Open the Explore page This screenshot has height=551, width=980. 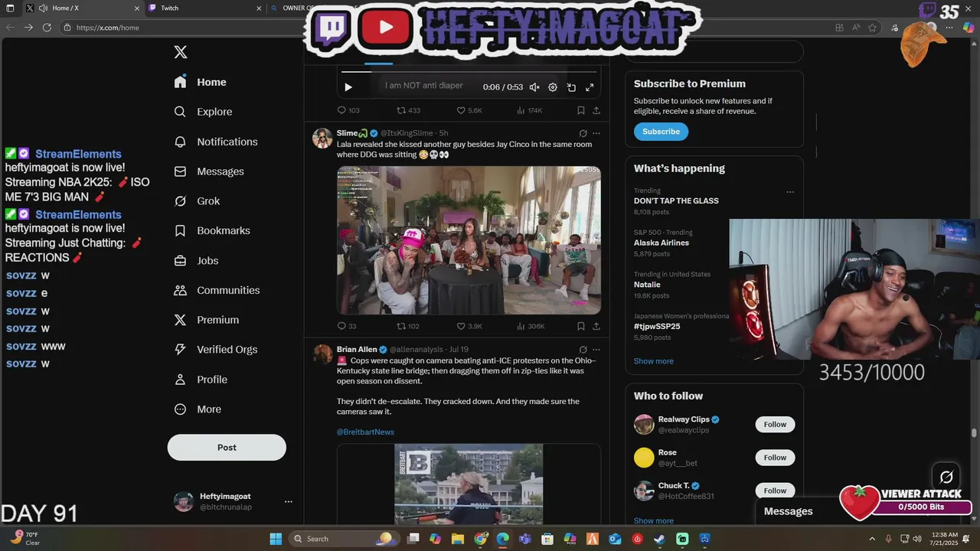click(203, 112)
